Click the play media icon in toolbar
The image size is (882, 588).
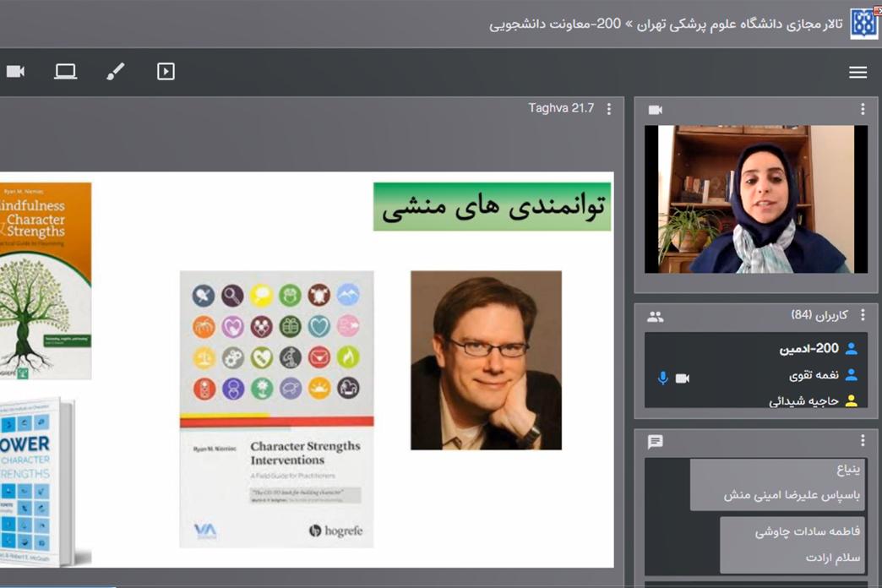pyautogui.click(x=166, y=72)
